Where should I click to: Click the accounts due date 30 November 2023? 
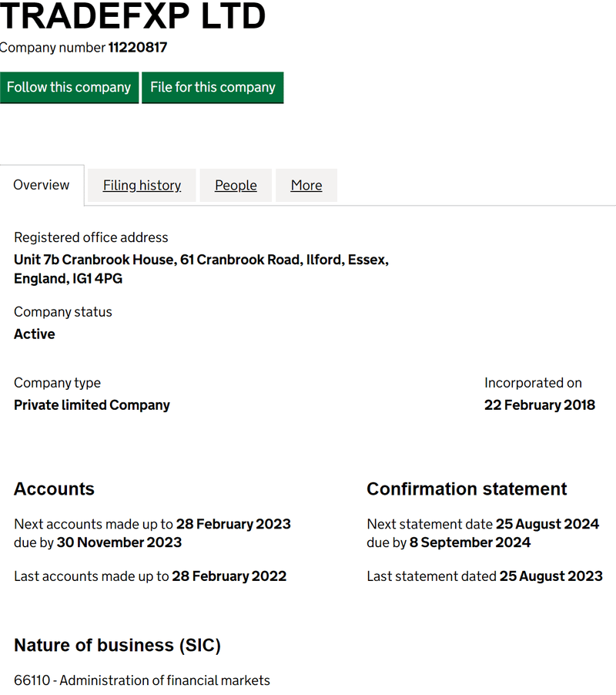[x=119, y=542]
